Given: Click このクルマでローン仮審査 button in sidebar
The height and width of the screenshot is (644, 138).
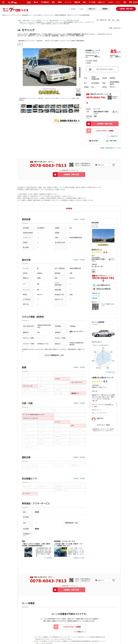Looking at the screenshot, I should pyautogui.click(x=102, y=131).
